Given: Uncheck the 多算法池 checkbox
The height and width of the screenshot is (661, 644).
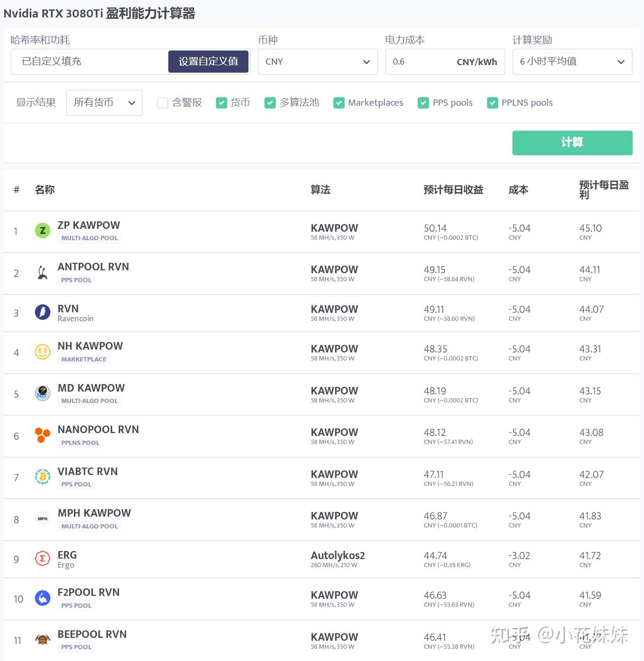Looking at the screenshot, I should point(270,103).
